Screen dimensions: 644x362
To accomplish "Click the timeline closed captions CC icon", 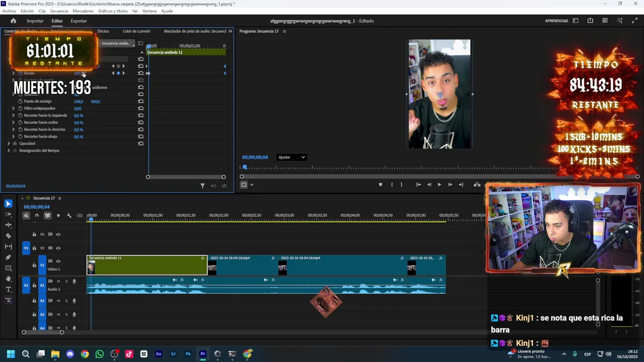I will [x=79, y=216].
